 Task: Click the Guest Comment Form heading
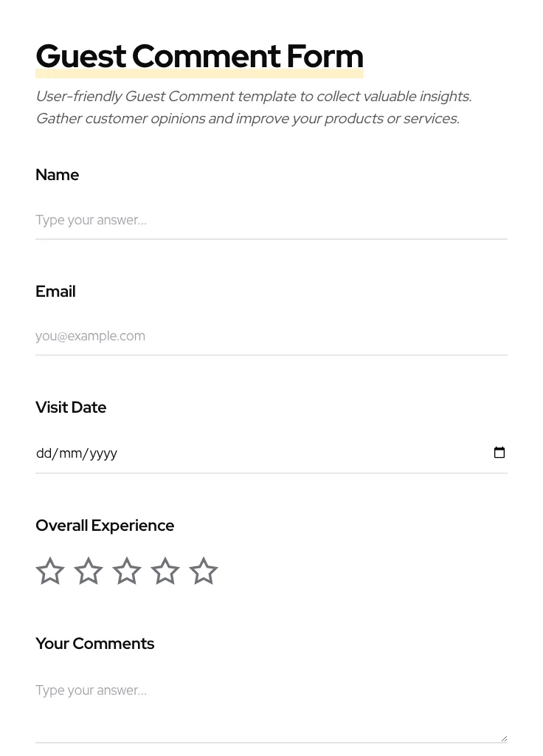pos(199,57)
